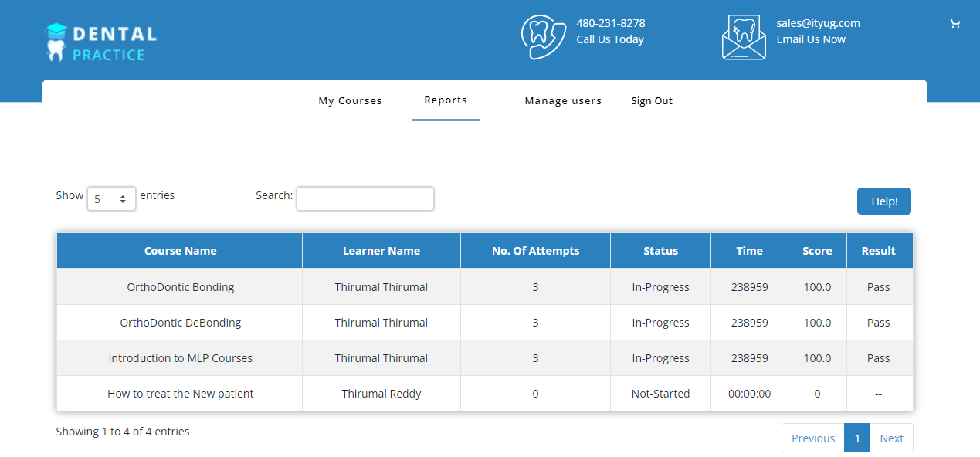The image size is (980, 457).
Task: Open the My Courses tab
Action: 350,101
